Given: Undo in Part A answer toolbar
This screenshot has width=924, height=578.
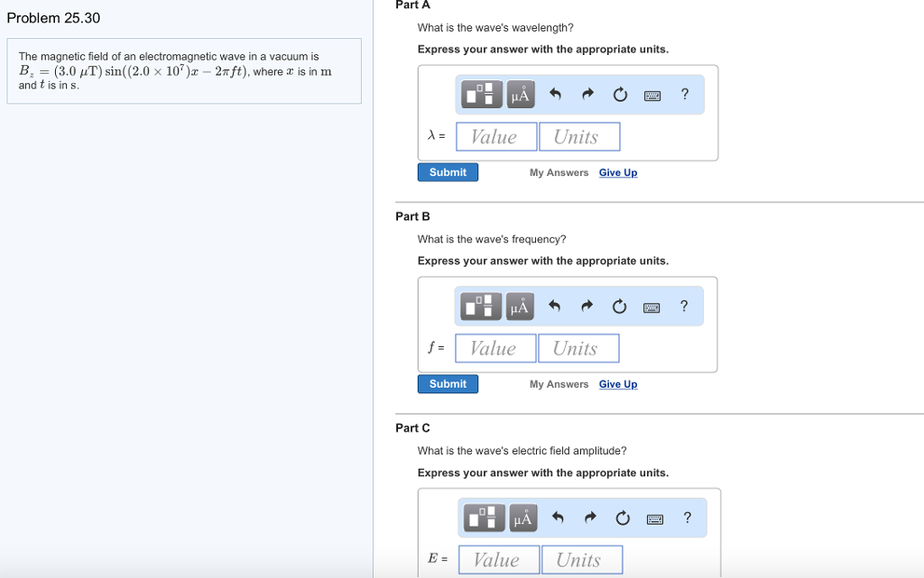Looking at the screenshot, I should click(555, 94).
